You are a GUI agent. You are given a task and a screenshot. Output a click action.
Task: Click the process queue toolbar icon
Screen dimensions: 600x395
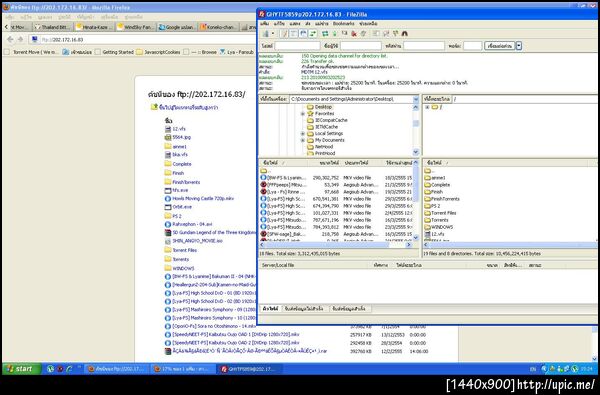(x=334, y=34)
